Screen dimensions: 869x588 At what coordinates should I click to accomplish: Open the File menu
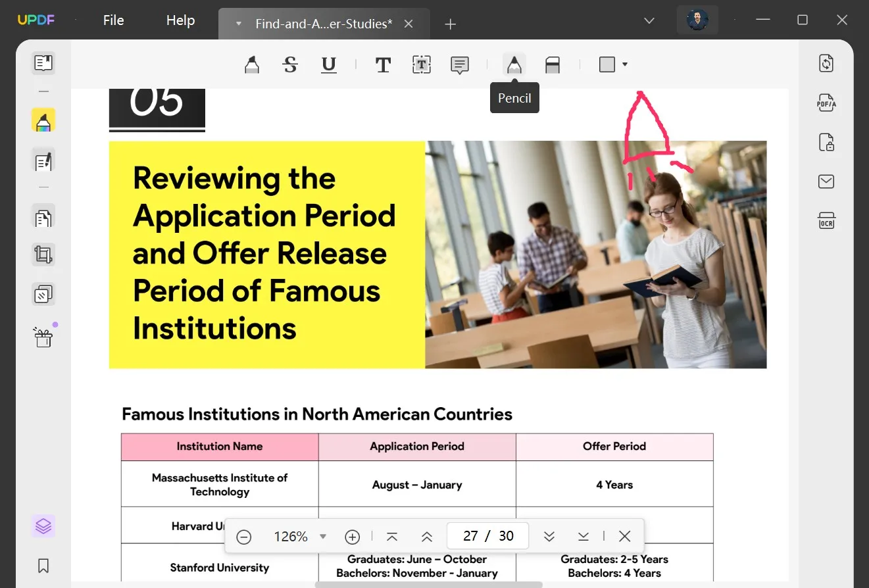pos(112,20)
